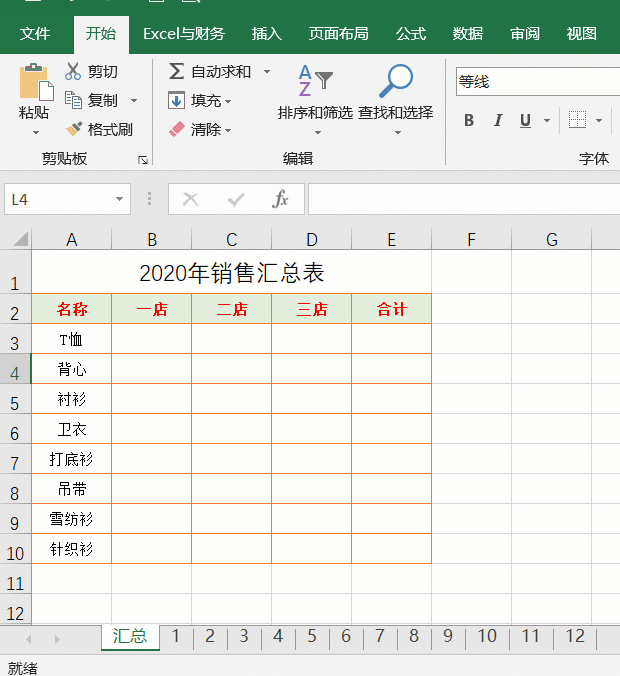Click the 自动求和 AutoSum label

[221, 72]
